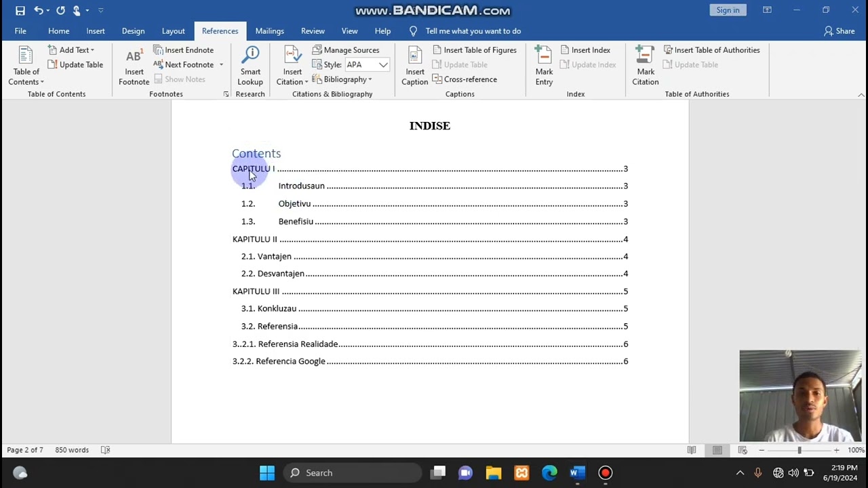Switch to the Layout tab

pos(173,31)
